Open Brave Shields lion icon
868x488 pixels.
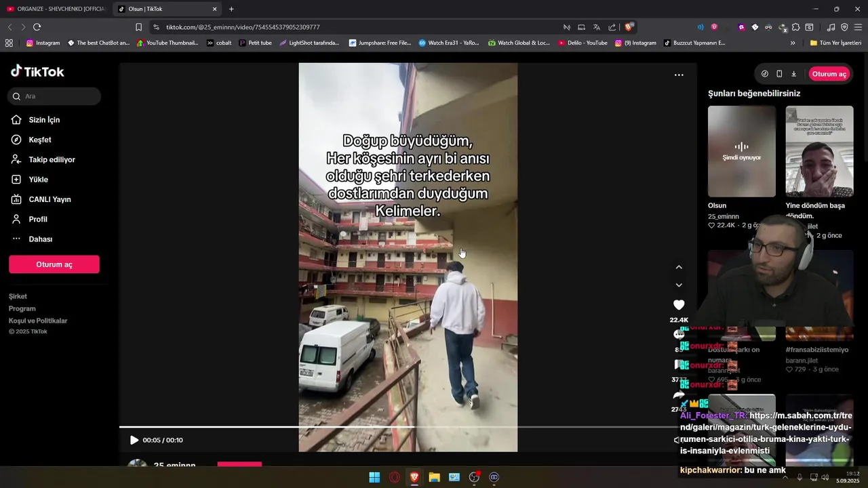pyautogui.click(x=629, y=27)
